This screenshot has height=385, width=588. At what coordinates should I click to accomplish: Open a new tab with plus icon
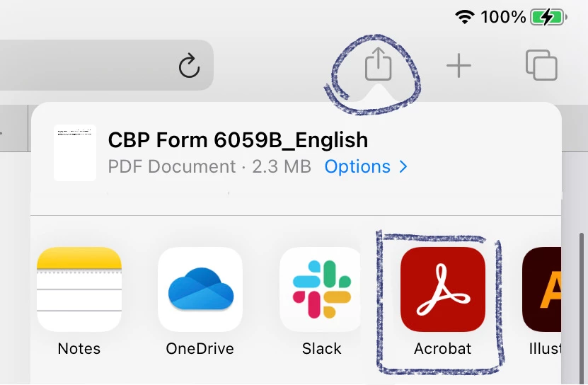(x=459, y=66)
